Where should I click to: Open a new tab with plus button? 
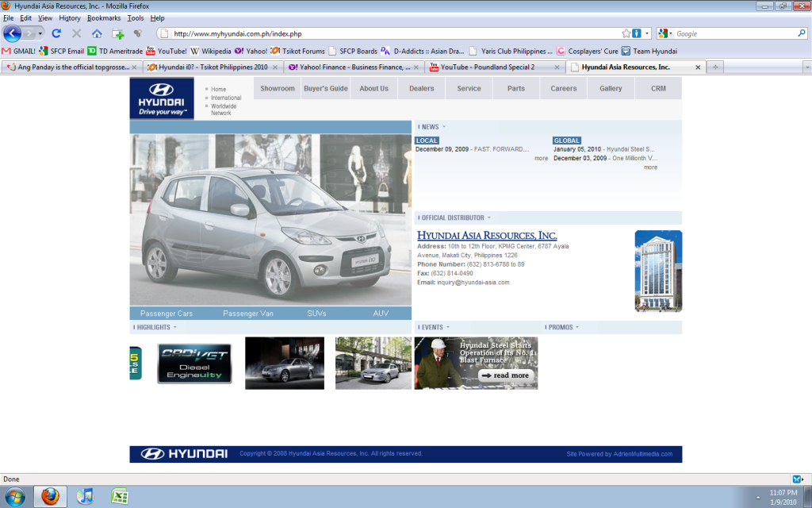coord(715,67)
